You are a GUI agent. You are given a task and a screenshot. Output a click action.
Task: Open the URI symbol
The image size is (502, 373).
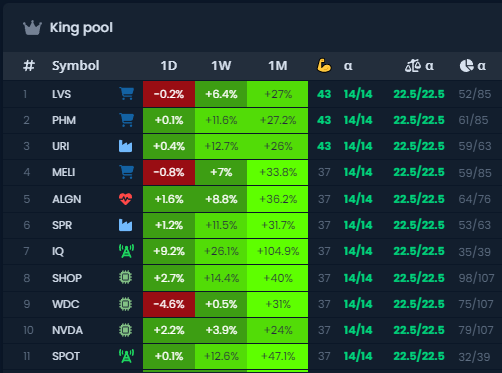pyautogui.click(x=61, y=146)
